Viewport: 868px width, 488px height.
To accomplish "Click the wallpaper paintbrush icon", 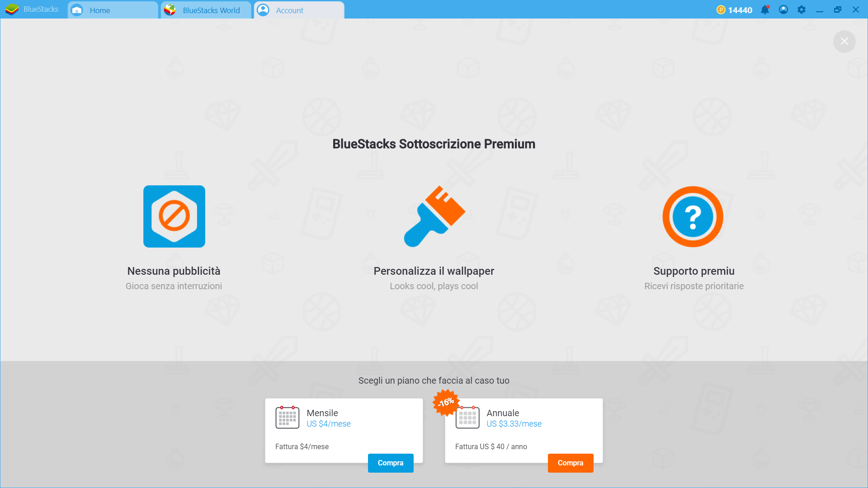I will pos(434,216).
